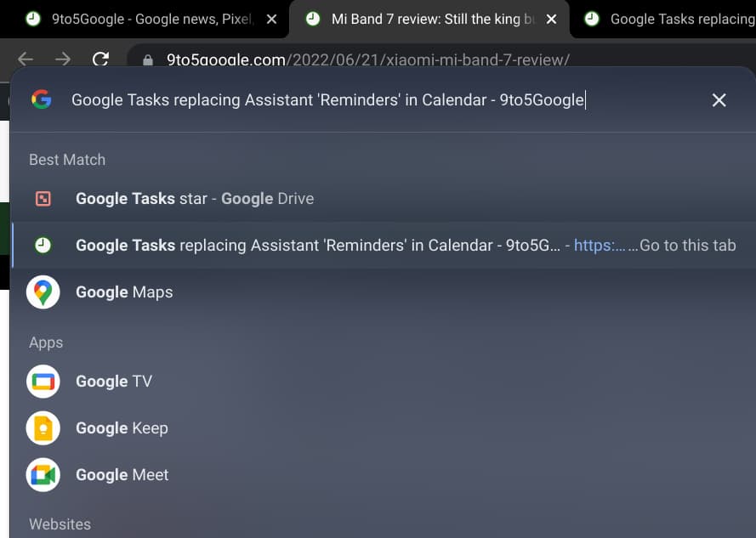Click the Google Tasks star Drive file icon
Image resolution: width=756 pixels, height=538 pixels.
pos(43,199)
